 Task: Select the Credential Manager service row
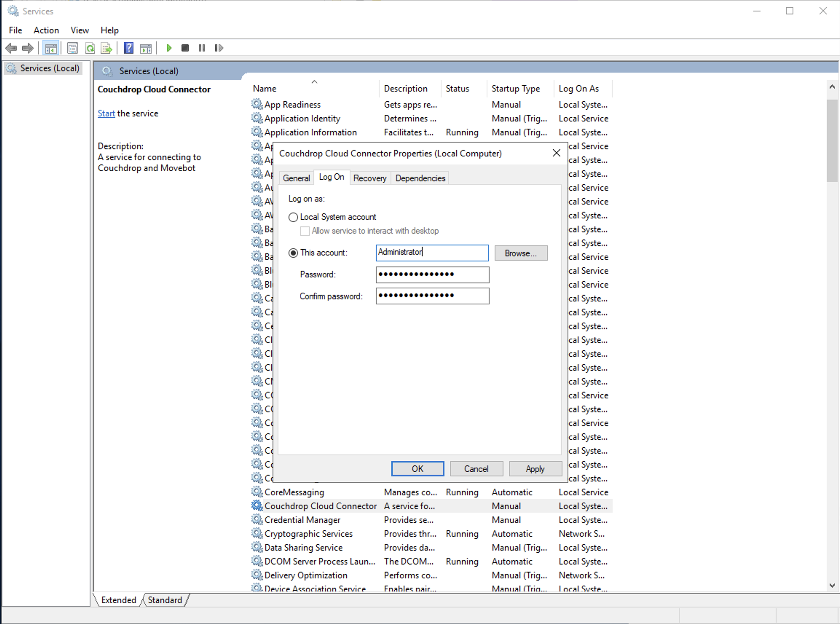coord(431,520)
